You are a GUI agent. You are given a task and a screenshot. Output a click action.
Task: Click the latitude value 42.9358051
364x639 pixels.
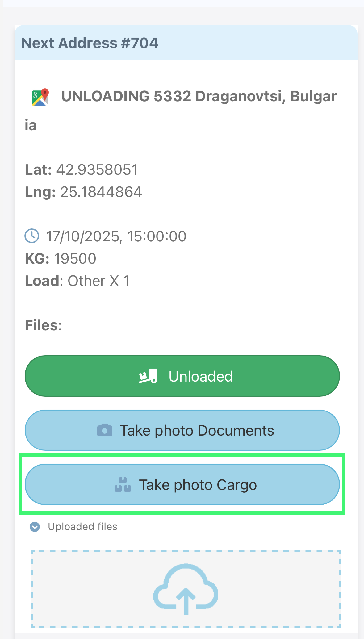tap(97, 170)
